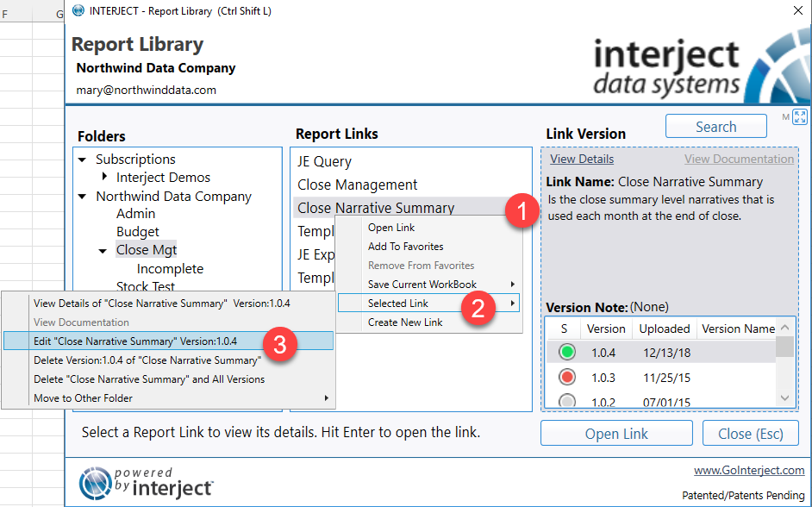Viewport: 812px width, 507px height.
Task: Select the 12/13/18 uploaded date cell
Action: [x=666, y=353]
